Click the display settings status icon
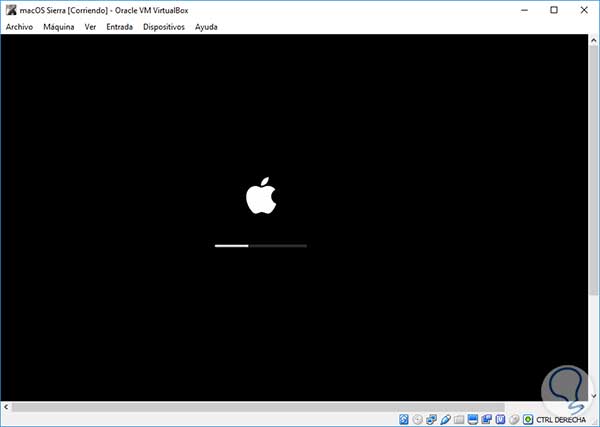Viewport: 600px width, 427px height. [x=473, y=419]
